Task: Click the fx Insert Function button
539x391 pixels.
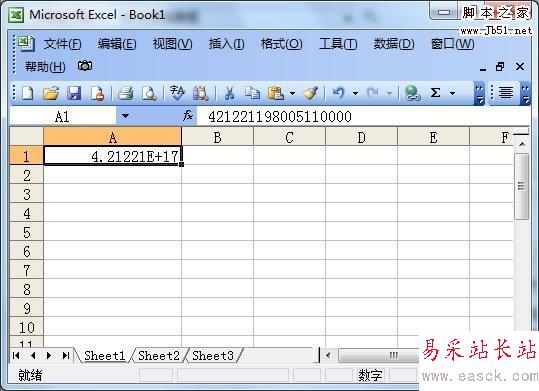Action: click(188, 116)
